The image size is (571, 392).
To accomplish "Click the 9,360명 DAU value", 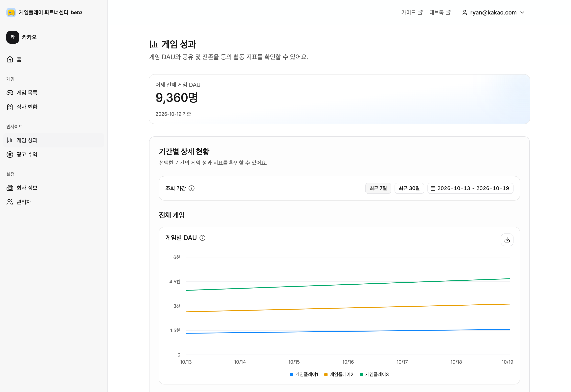I will point(177,98).
